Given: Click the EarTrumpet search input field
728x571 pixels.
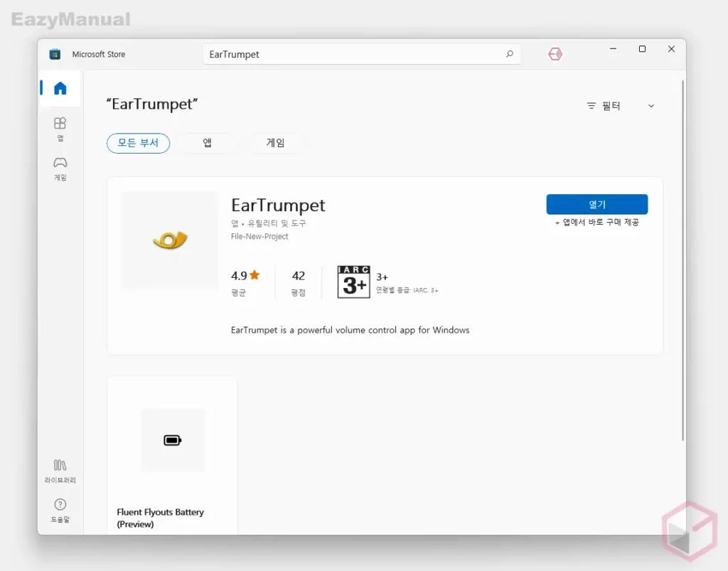Looking at the screenshot, I should (x=352, y=54).
